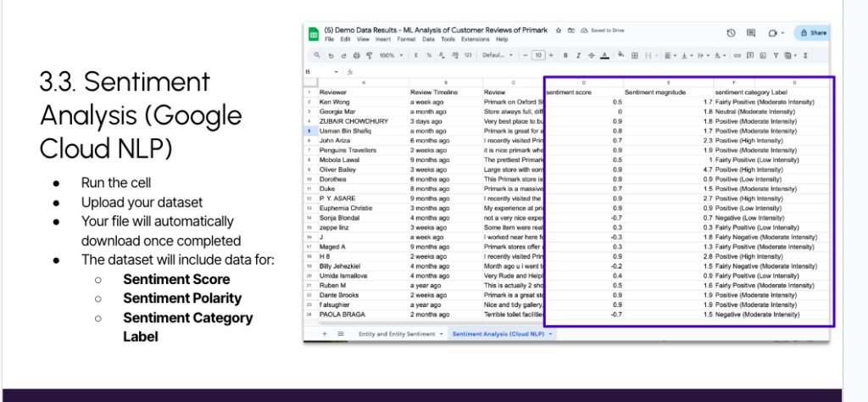Click the font size 10 field
This screenshot has height=402, width=868.
538,55
